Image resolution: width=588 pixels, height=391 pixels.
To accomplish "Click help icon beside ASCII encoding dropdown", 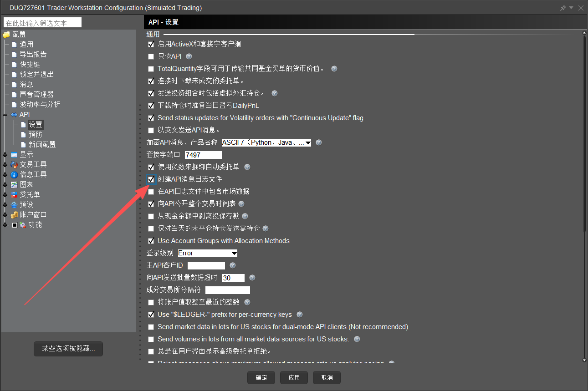I will (x=318, y=142).
